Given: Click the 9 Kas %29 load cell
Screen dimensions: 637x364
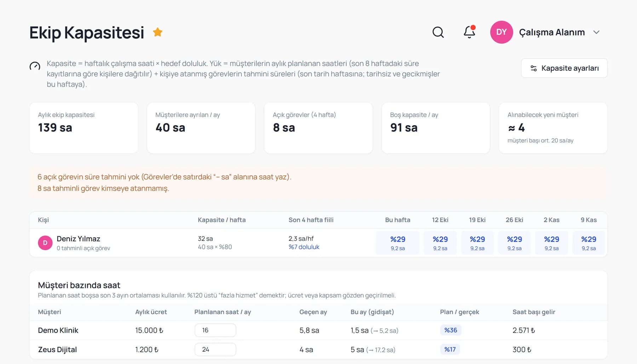Looking at the screenshot, I should [589, 243].
